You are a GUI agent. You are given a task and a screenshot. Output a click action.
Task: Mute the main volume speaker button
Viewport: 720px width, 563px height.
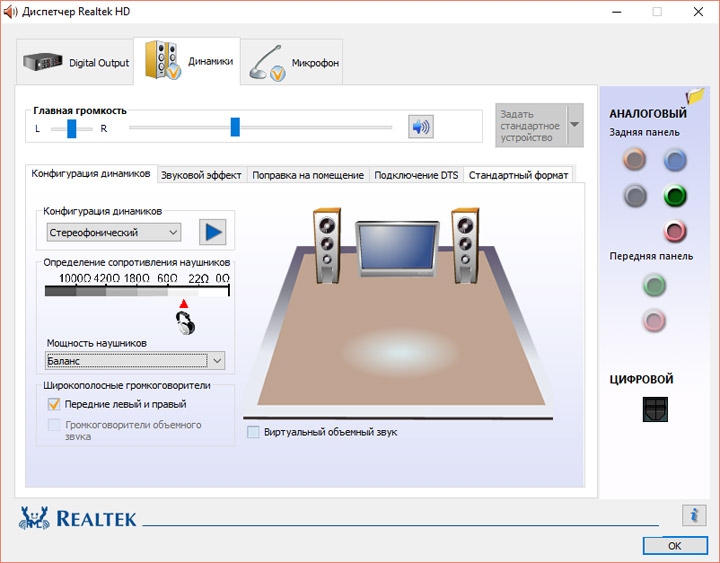421,127
